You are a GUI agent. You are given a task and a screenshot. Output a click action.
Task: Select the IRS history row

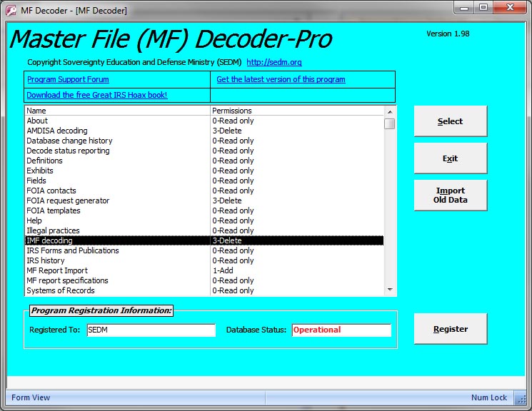(x=205, y=260)
